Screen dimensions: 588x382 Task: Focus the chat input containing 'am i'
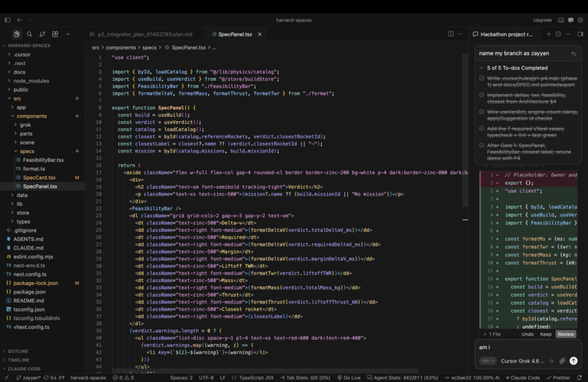point(528,347)
